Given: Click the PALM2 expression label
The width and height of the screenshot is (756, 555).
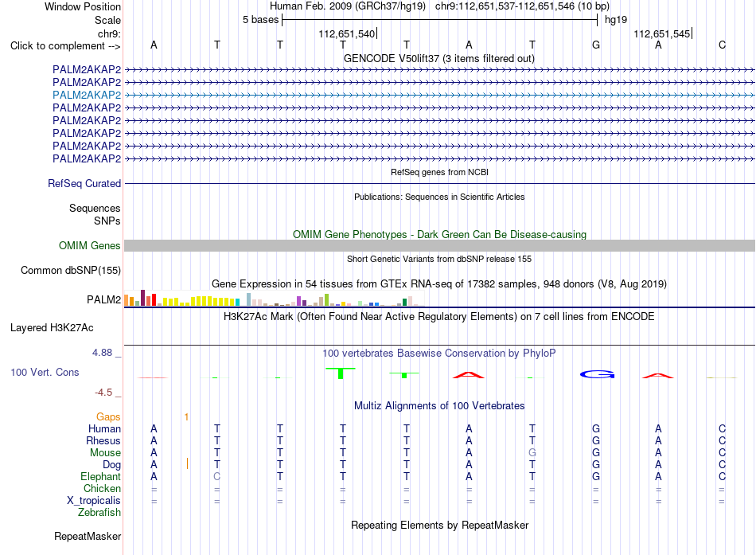Looking at the screenshot, I should point(103,299).
